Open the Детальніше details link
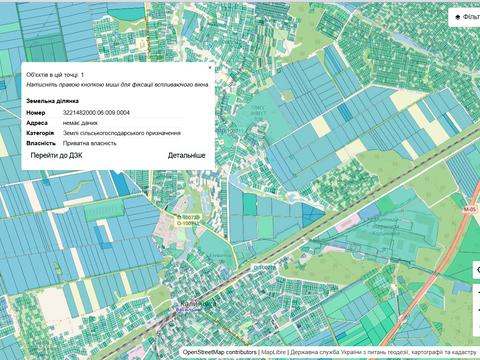The height and width of the screenshot is (360, 480). point(186,155)
